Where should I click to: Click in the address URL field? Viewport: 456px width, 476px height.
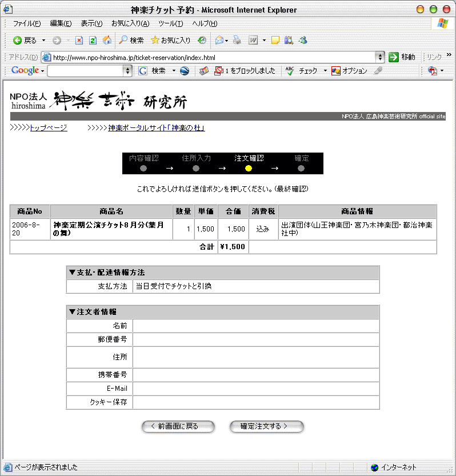(x=213, y=57)
